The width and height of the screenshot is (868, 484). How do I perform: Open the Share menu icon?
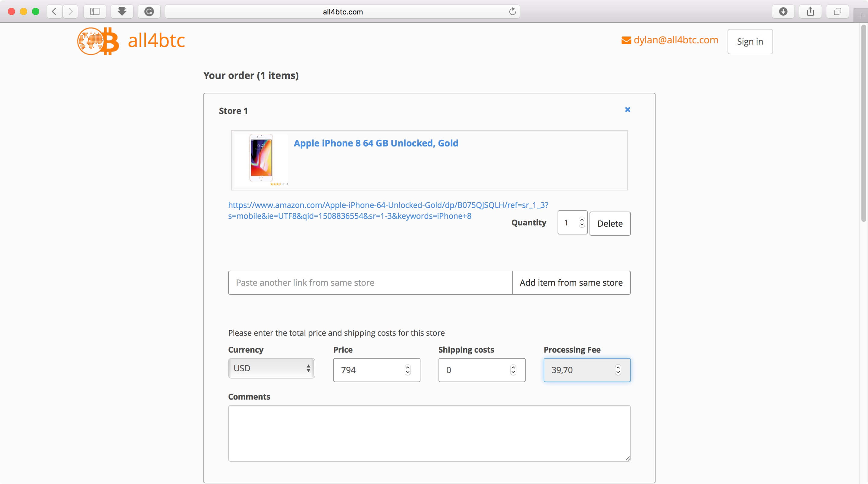tap(810, 11)
